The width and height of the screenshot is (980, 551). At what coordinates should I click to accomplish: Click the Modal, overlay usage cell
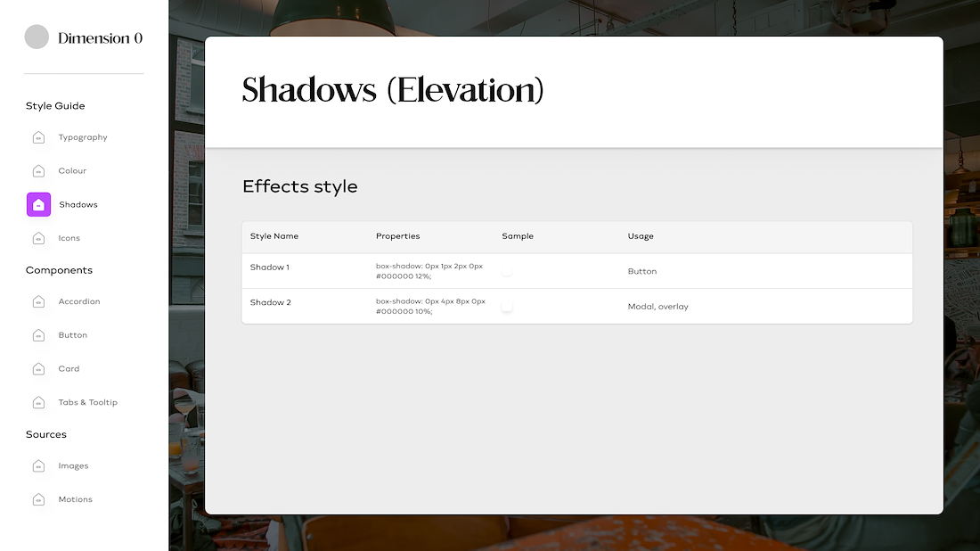657,307
